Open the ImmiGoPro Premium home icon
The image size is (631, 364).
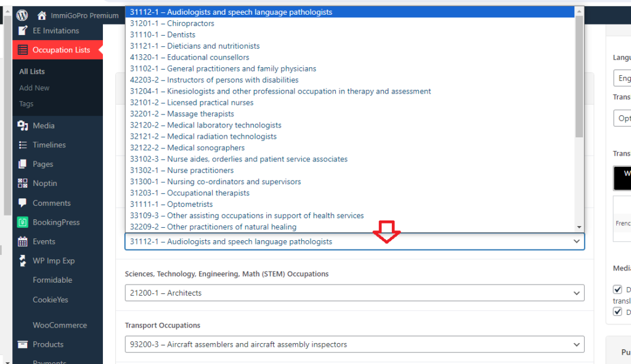pyautogui.click(x=42, y=15)
